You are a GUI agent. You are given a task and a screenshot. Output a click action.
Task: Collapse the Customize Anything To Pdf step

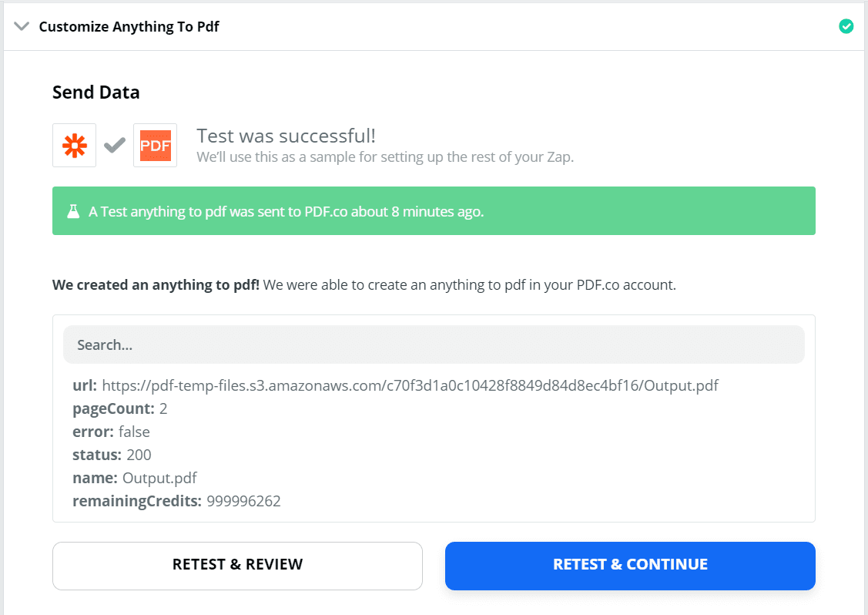click(21, 25)
